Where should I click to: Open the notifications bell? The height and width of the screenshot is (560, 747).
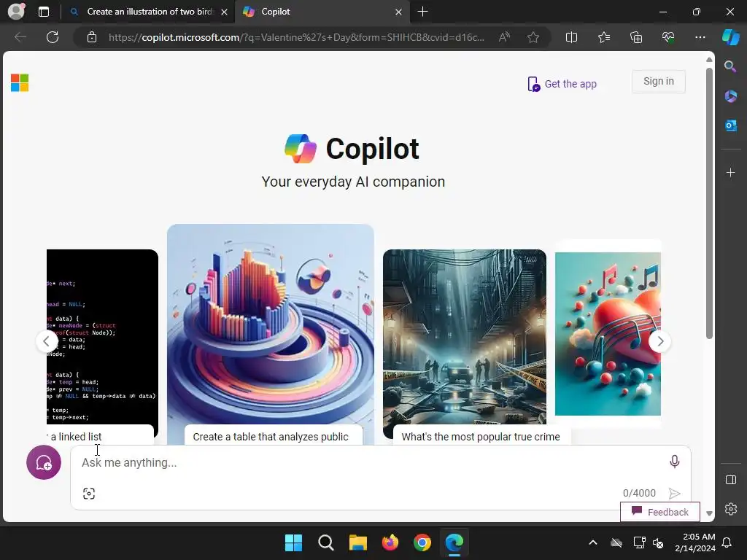(x=727, y=542)
